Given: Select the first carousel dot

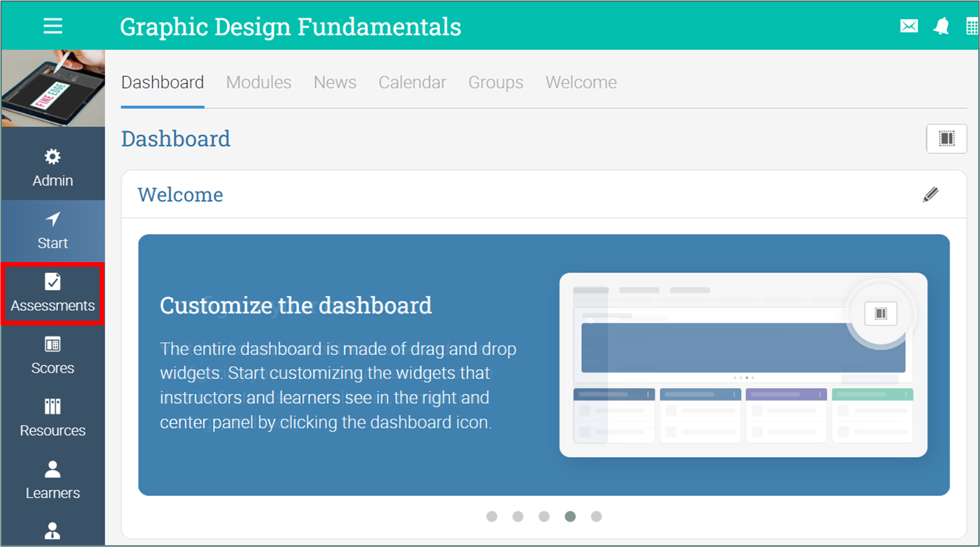Looking at the screenshot, I should click(492, 517).
